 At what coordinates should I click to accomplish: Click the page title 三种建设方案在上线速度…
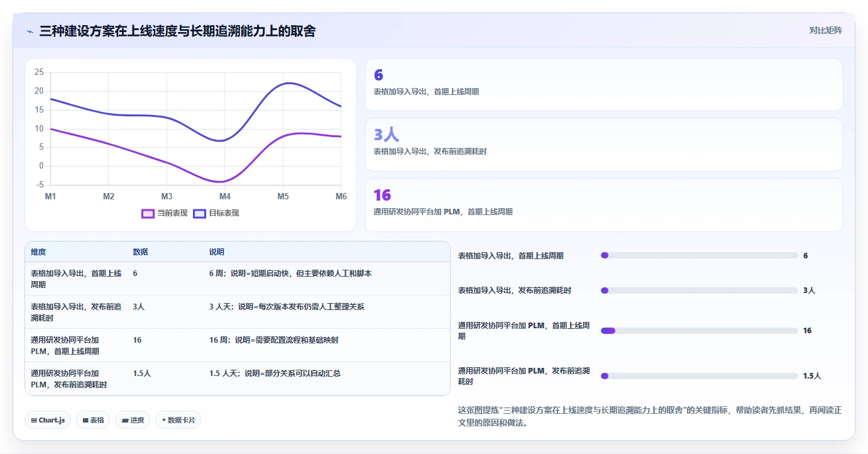pyautogui.click(x=177, y=31)
